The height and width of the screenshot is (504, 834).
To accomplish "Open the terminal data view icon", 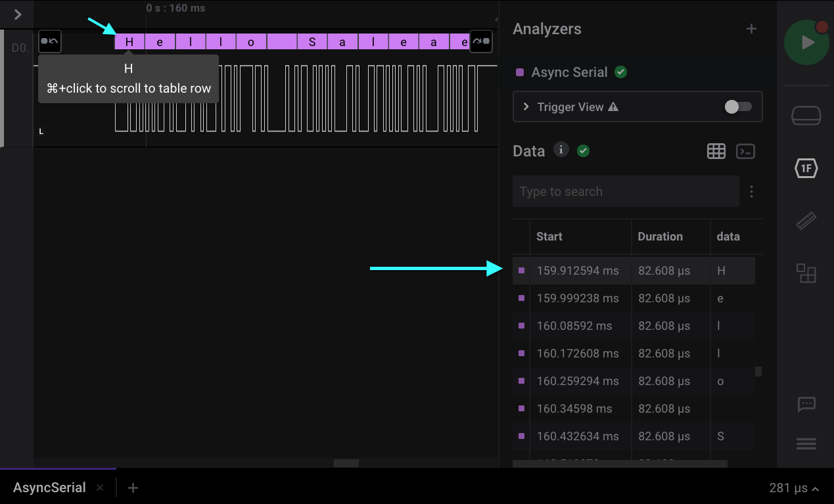I will click(745, 150).
